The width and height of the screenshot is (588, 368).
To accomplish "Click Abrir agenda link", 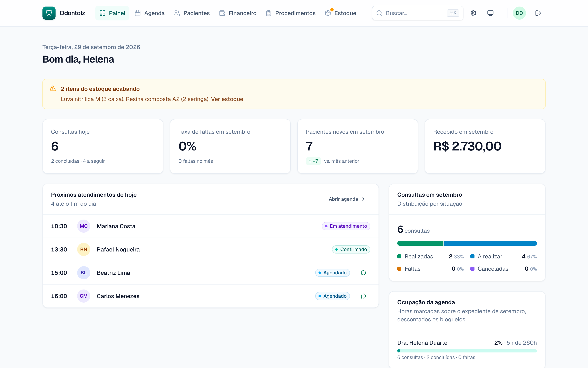I will click(347, 199).
